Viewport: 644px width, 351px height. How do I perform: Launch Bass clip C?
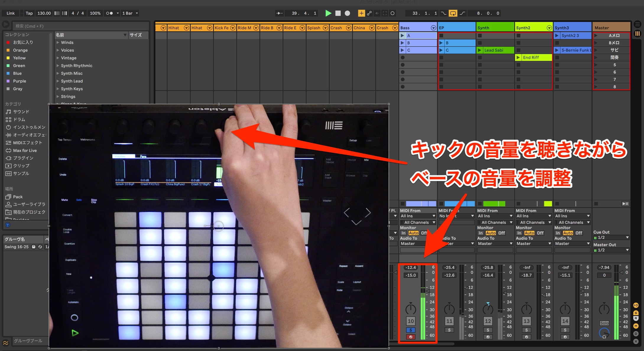click(x=402, y=50)
